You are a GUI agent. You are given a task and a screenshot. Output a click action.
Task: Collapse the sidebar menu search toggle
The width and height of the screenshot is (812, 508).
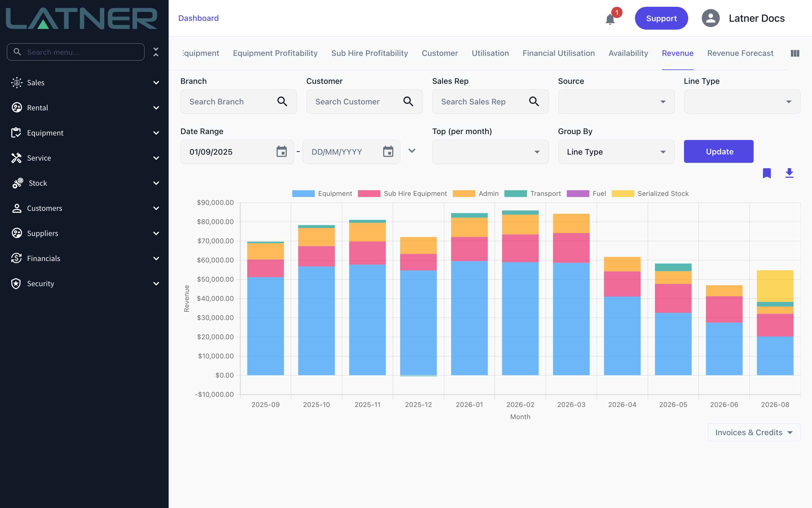pos(156,52)
